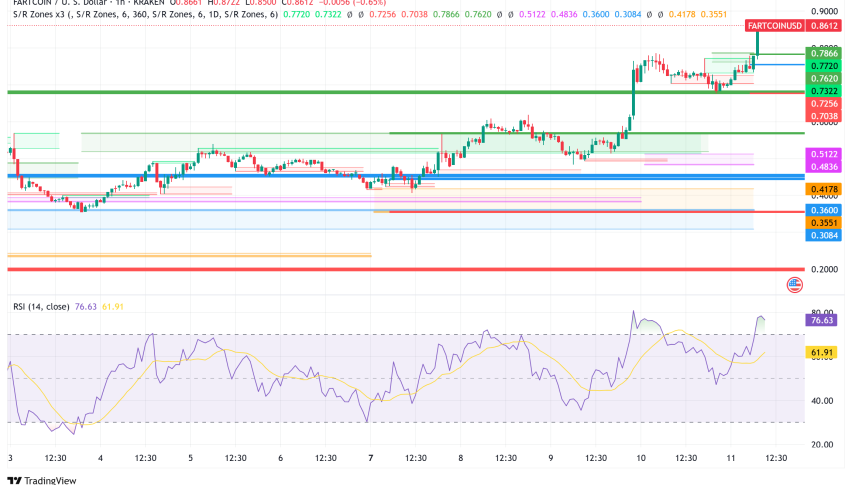Click the red 0.7038 price axis label
This screenshot has height=485, width=852.
point(824,116)
